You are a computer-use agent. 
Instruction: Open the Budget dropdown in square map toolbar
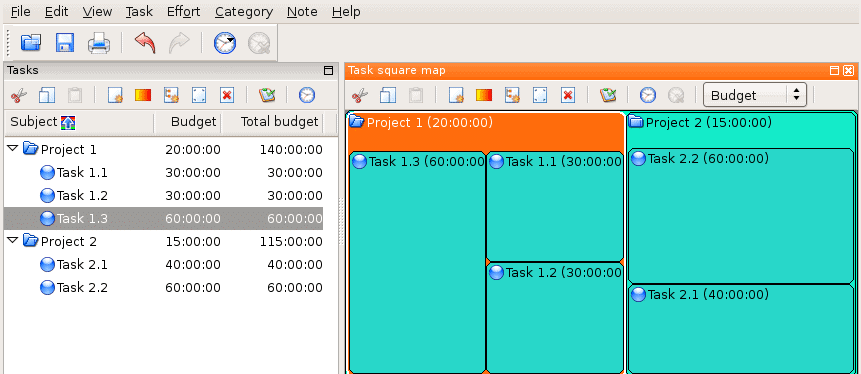click(754, 95)
